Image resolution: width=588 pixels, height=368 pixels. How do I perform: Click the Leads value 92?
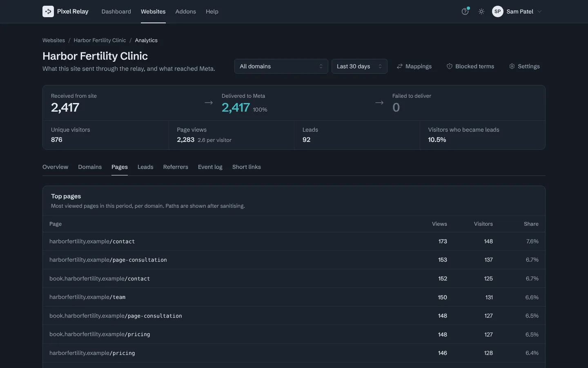coord(306,139)
